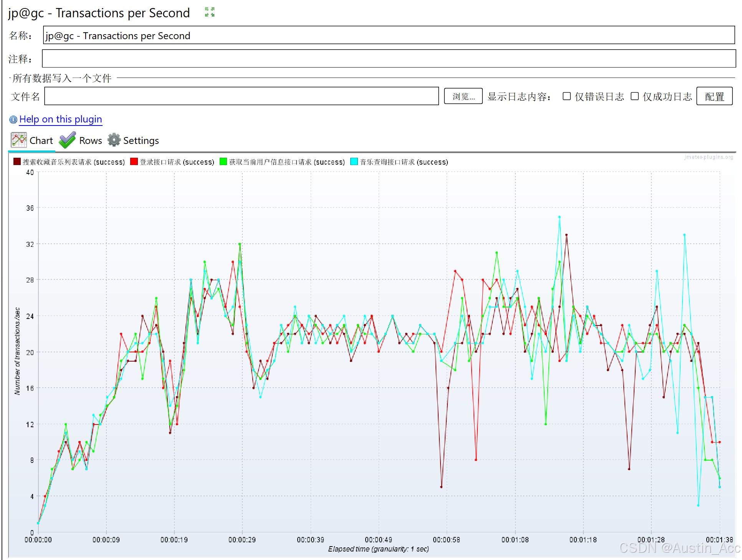The image size is (742, 560).
Task: Click the red 登录接口请求 legend swatch
Action: point(134,162)
